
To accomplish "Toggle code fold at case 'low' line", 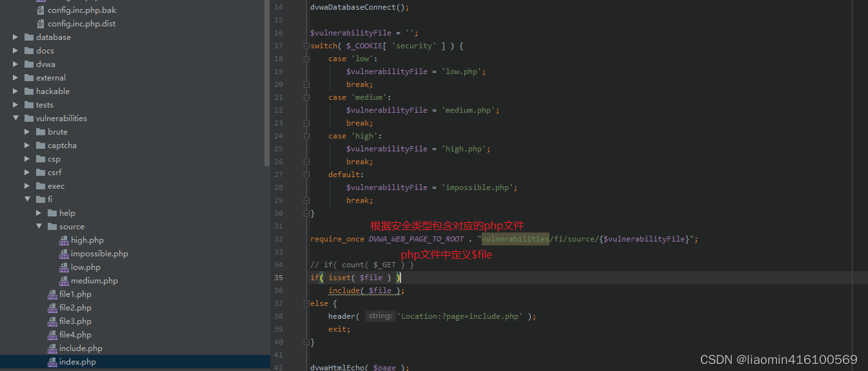I will 306,59.
